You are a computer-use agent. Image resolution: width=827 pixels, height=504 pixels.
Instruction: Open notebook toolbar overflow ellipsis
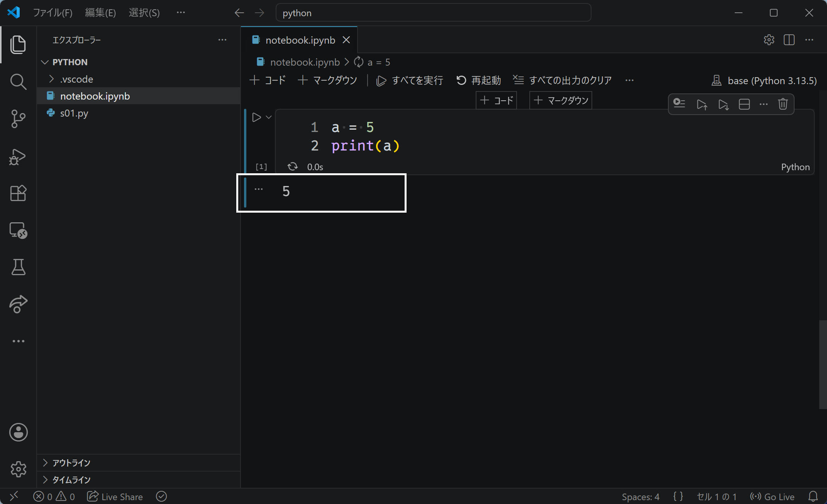tap(629, 80)
